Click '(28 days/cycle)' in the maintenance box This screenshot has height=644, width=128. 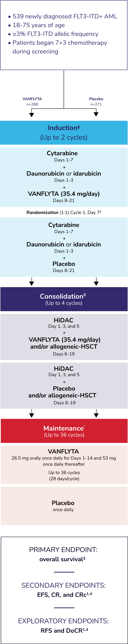pyautogui.click(x=64, y=478)
